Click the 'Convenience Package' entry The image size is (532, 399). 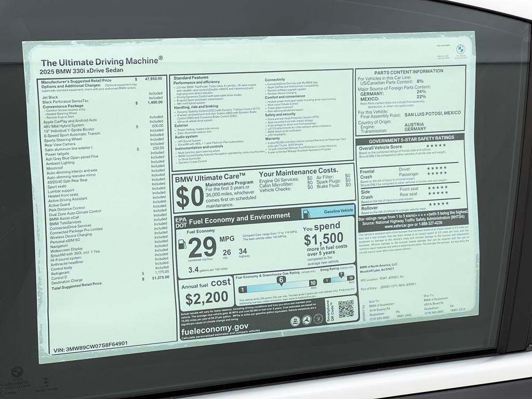[x=63, y=106]
